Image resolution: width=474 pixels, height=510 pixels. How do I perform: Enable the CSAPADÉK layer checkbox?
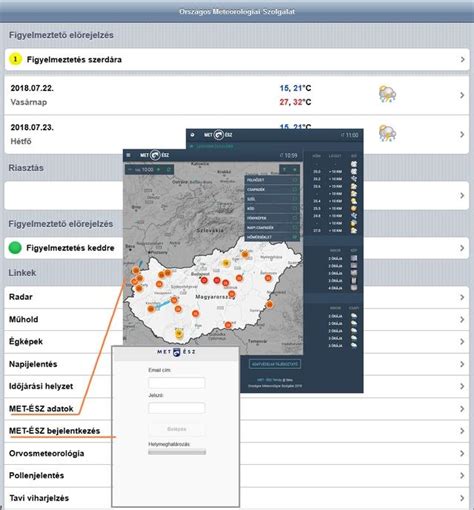[295, 189]
